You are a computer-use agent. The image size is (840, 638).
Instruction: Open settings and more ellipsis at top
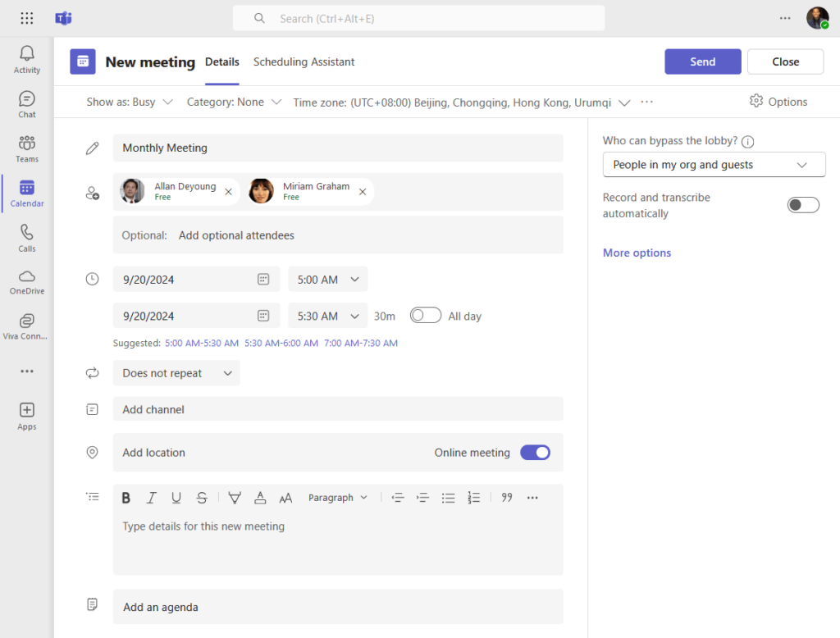click(x=785, y=18)
